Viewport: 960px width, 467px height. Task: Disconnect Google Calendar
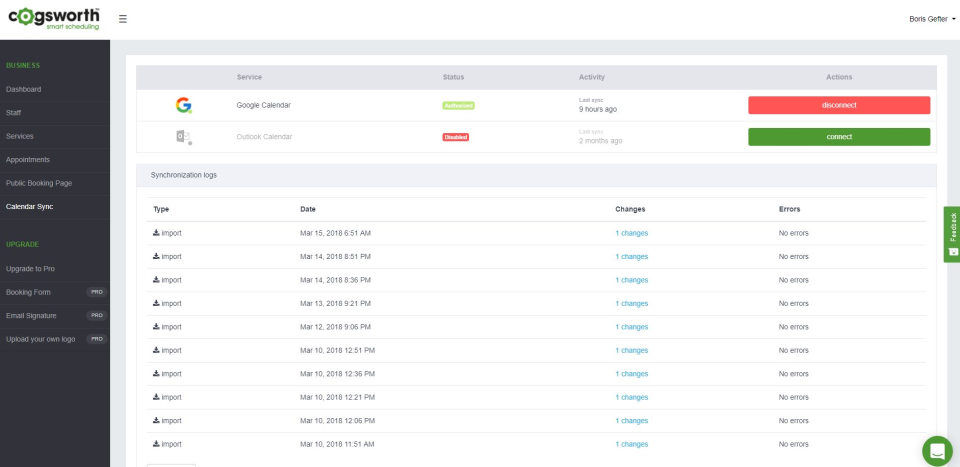point(839,105)
